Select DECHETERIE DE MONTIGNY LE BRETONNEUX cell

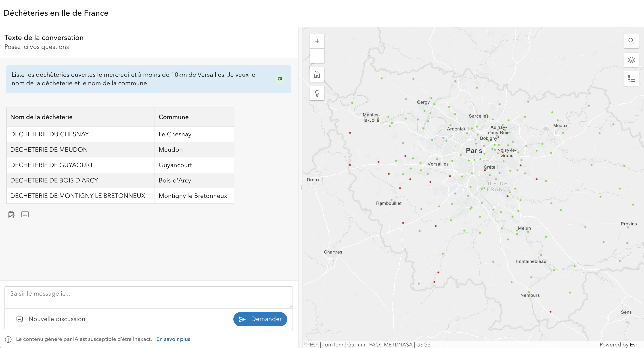(x=80, y=196)
